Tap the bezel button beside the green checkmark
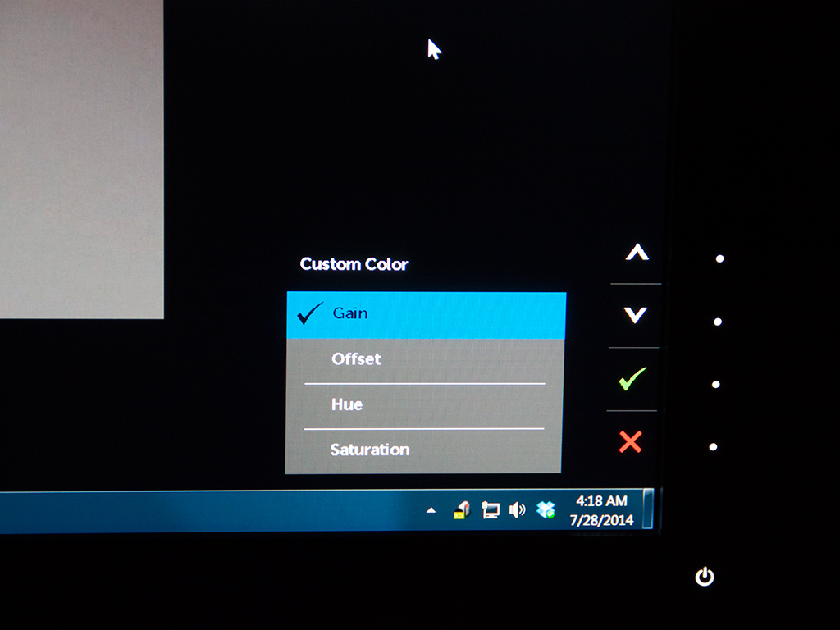Viewport: 840px width, 630px height. [715, 384]
